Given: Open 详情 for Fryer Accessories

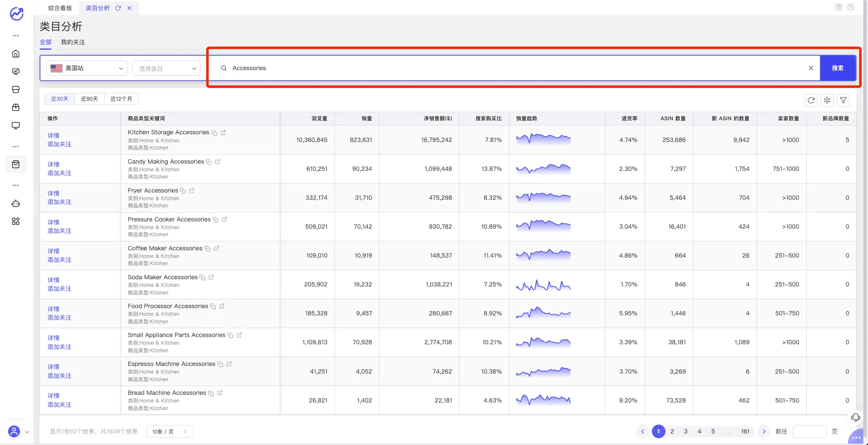Looking at the screenshot, I should pyautogui.click(x=53, y=193).
